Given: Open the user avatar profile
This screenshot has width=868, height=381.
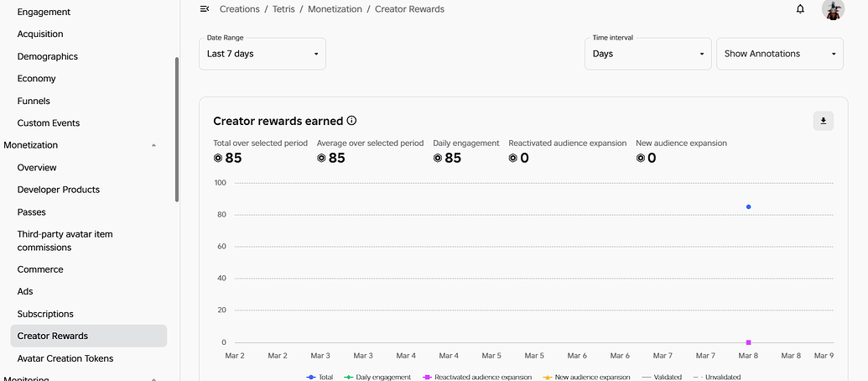Looking at the screenshot, I should pos(833,9).
